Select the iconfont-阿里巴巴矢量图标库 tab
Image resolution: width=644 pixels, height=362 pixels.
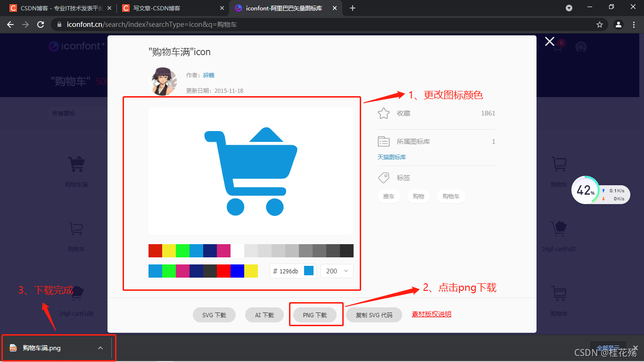click(287, 8)
